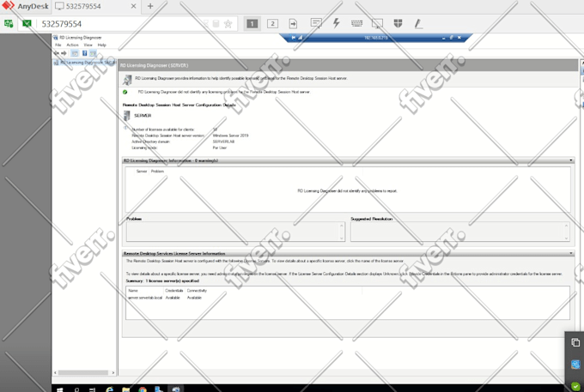
Task: Open the View menu
Action: [x=88, y=45]
